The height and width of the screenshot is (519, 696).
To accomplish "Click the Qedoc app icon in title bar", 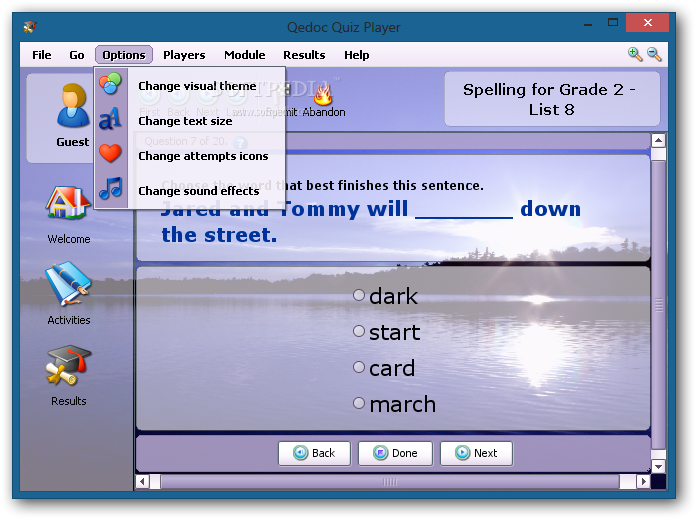I will [x=30, y=27].
